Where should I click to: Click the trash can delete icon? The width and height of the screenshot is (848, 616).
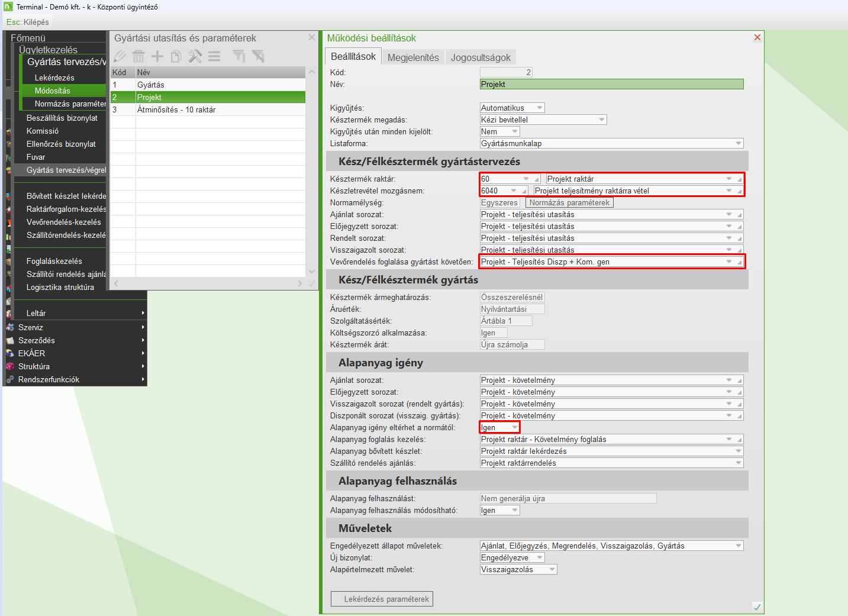pos(138,56)
